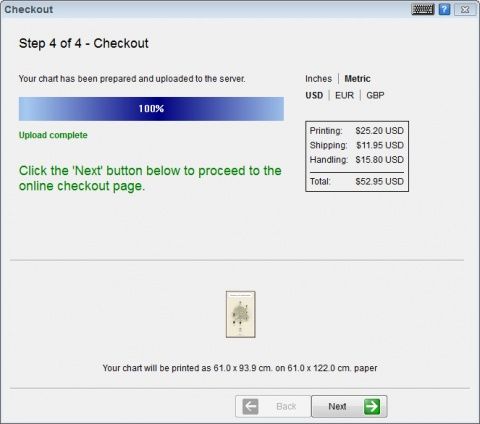Change currency to GBP

(x=375, y=95)
